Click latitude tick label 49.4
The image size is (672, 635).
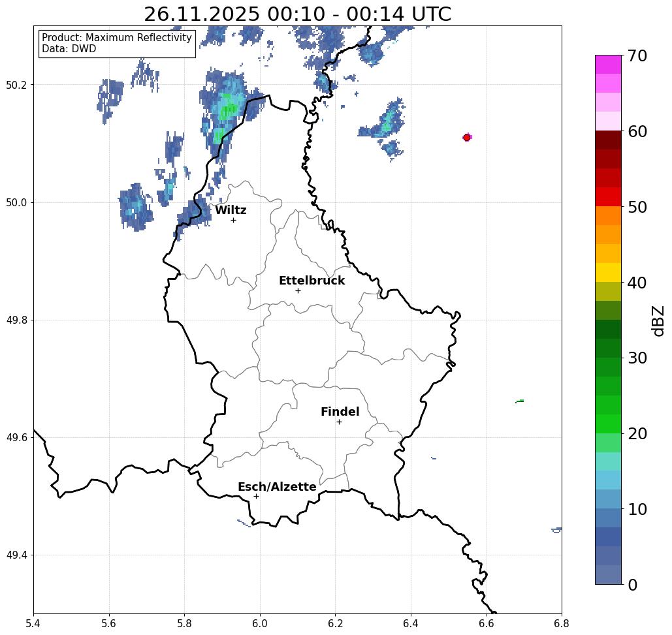point(16,555)
